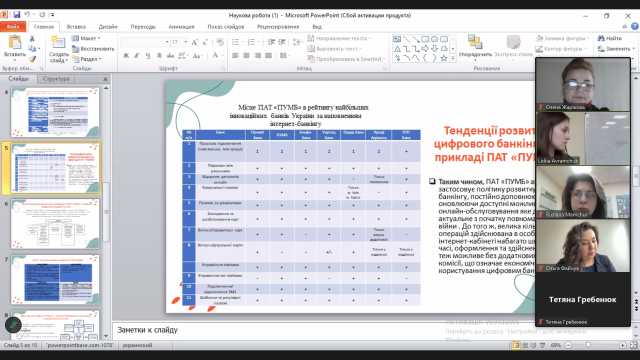This screenshot has height=360, width=640.
Task: Select slide 6 thumbnail
Action: 56,224
